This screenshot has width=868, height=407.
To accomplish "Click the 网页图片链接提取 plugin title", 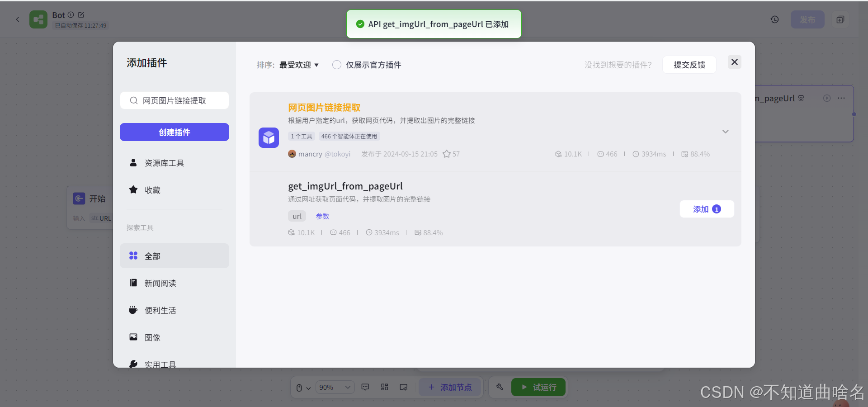I will [x=324, y=108].
